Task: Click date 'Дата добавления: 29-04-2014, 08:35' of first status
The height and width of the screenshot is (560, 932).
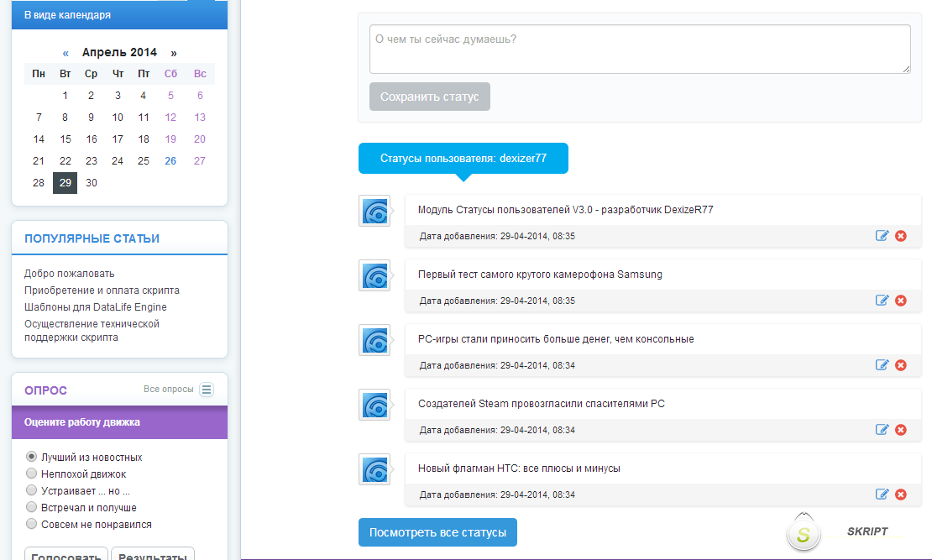Action: tap(497, 236)
